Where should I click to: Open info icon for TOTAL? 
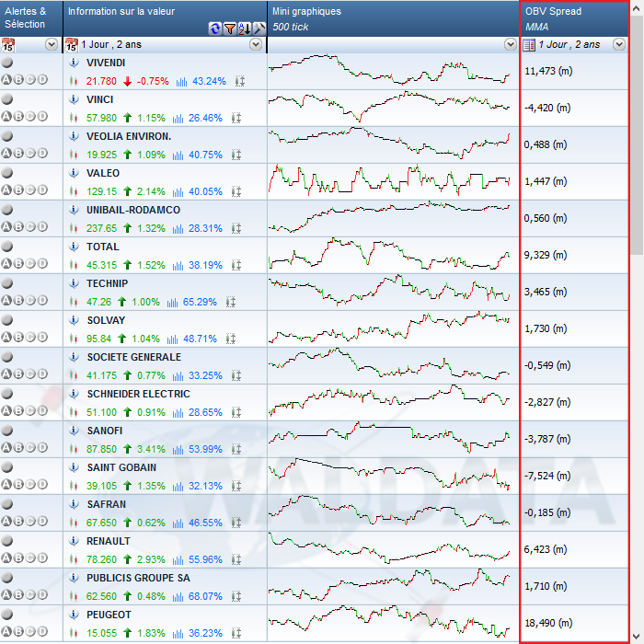point(74,247)
